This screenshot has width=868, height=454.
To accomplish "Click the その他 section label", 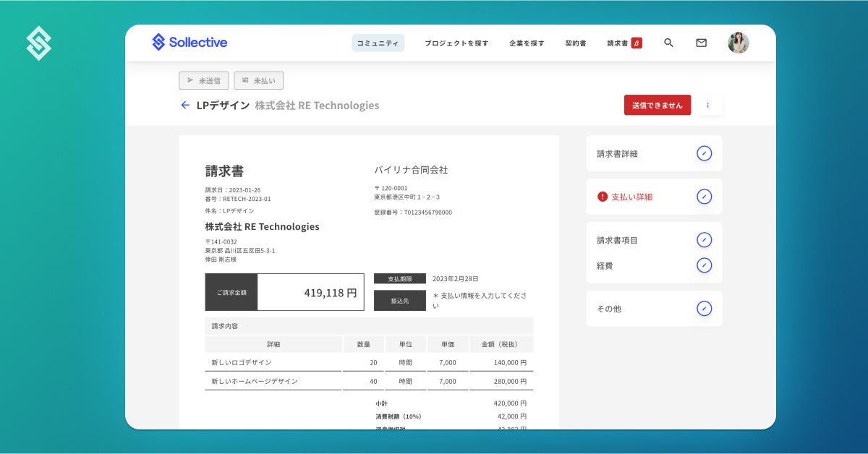I will click(x=609, y=309).
